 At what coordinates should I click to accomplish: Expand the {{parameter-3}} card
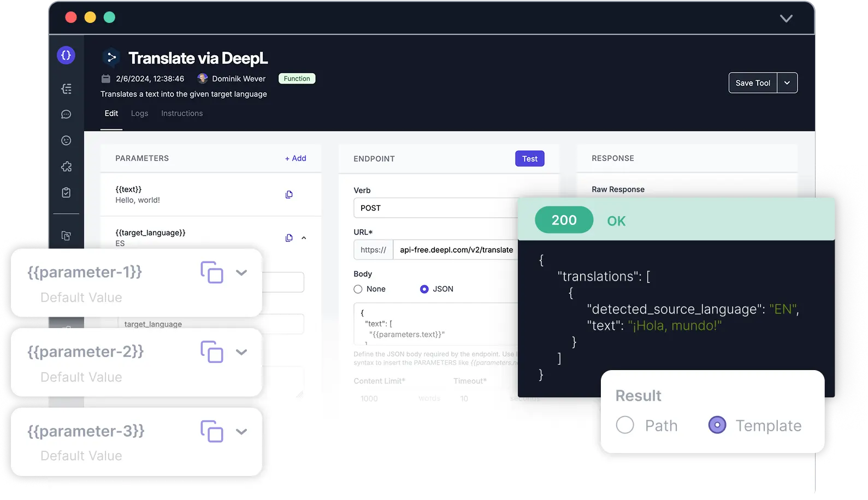coord(241,432)
